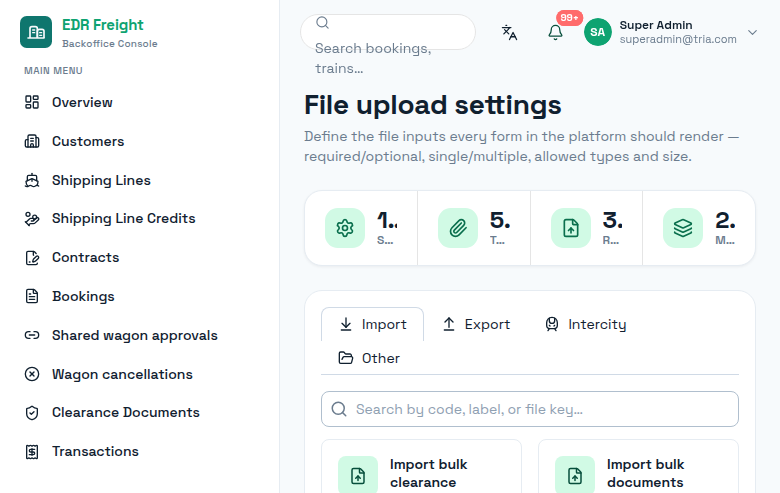Click the Customers building icon
The image size is (780, 493).
click(x=32, y=141)
